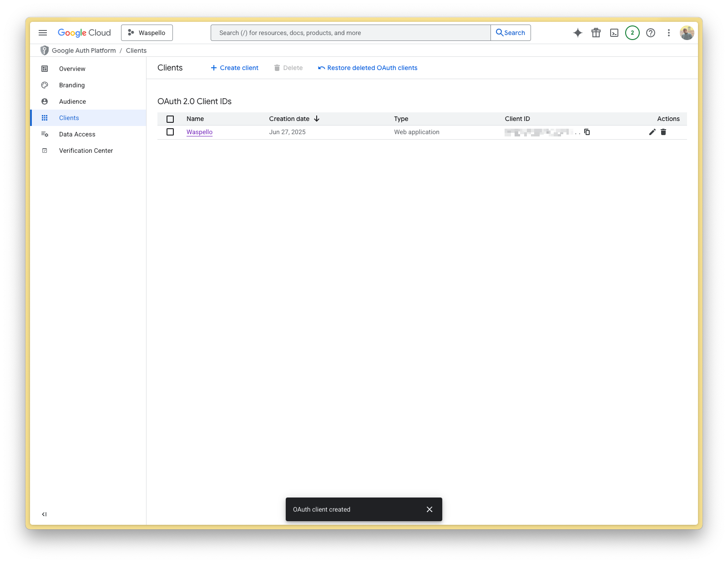The image size is (728, 563).
Task: Open the notifications badge showing 2
Action: click(x=632, y=32)
